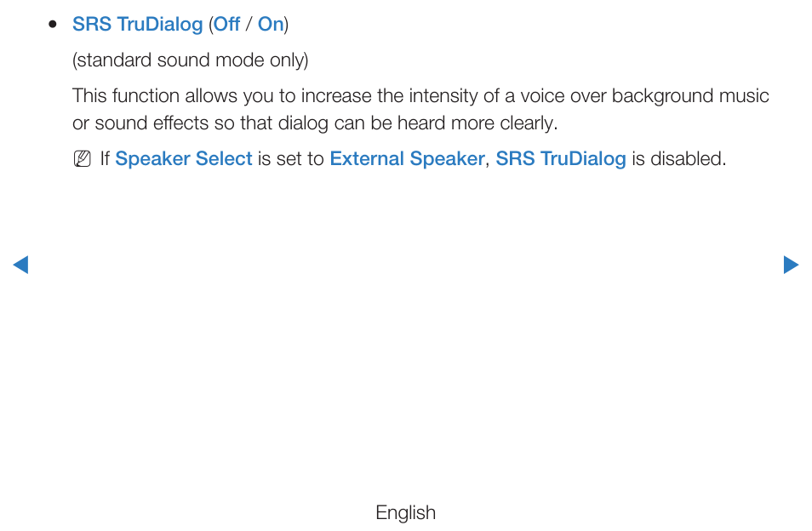Go to the next page with right arrow
Image resolution: width=812 pixels, height=531 pixels.
click(x=791, y=265)
